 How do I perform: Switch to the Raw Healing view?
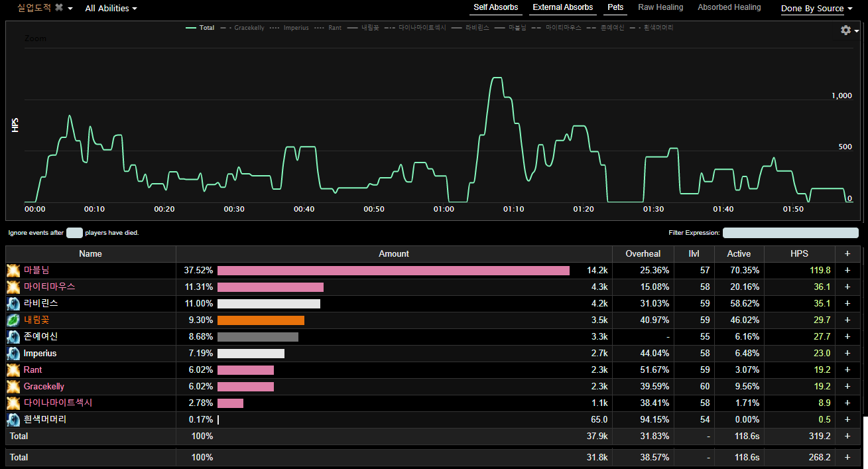coord(660,8)
